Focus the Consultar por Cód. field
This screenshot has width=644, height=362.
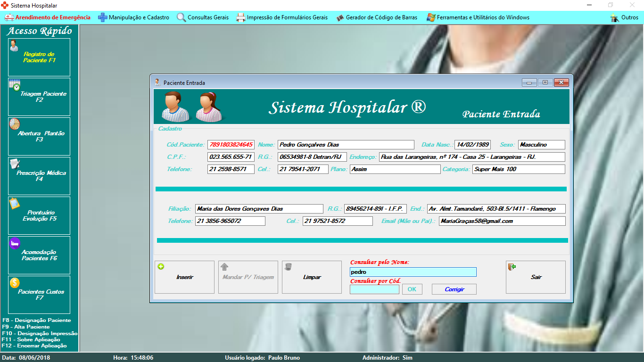click(x=374, y=289)
